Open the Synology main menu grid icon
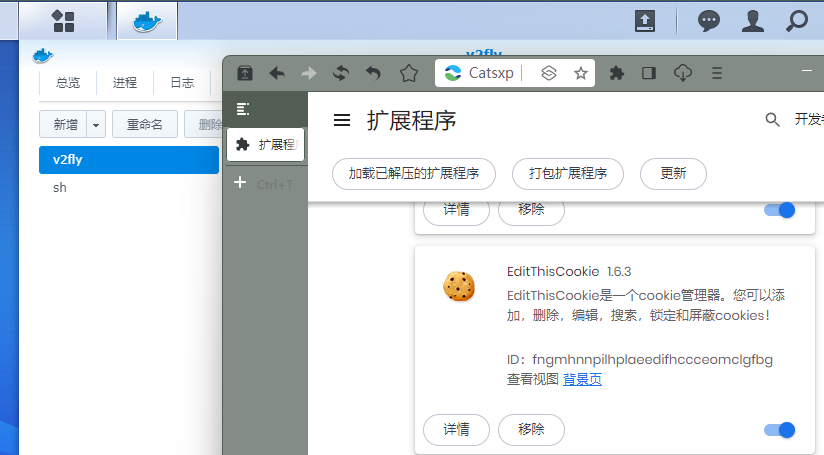The image size is (824, 455). pyautogui.click(x=63, y=21)
